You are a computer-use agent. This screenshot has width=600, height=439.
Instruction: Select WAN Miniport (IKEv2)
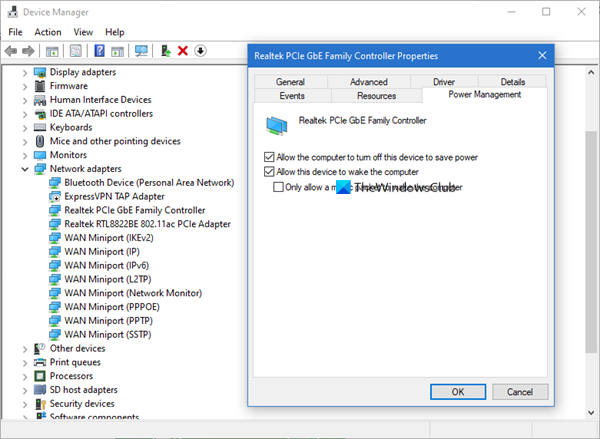tap(109, 238)
